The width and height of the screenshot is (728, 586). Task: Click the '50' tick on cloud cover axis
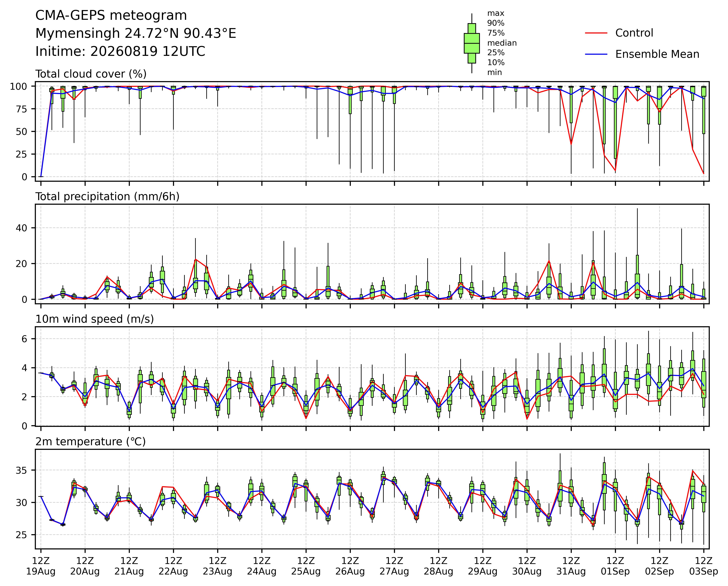pos(21,132)
